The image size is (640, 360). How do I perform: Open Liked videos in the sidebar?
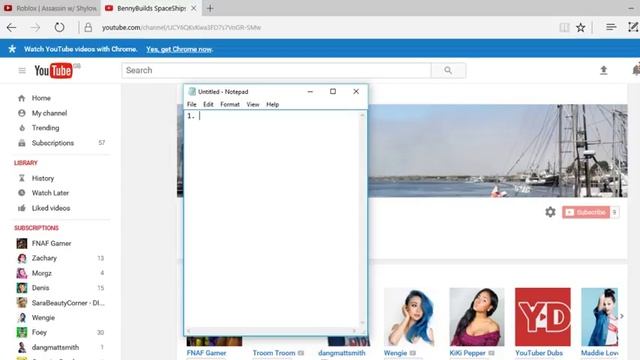pyautogui.click(x=51, y=208)
